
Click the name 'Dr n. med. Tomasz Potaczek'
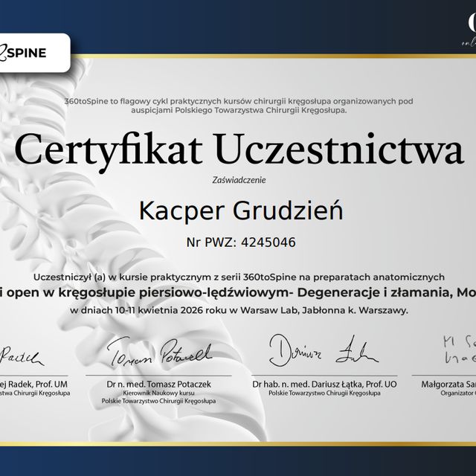coord(158,385)
